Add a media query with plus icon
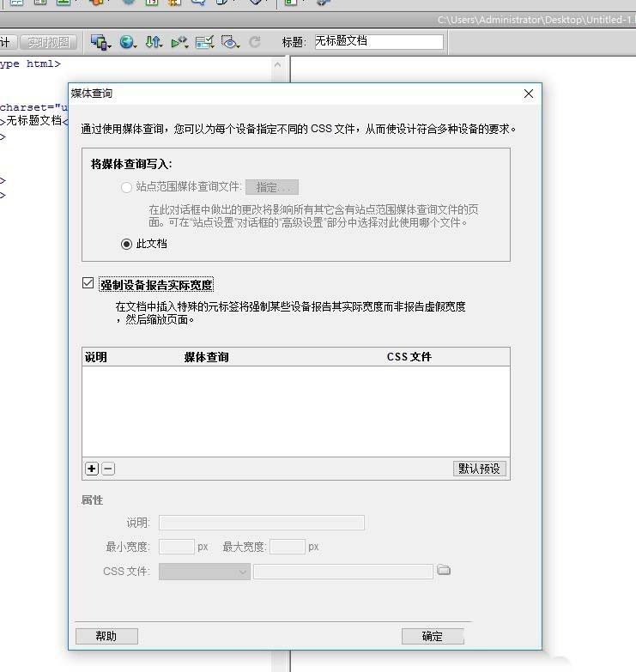This screenshot has height=672, width=636. [x=93, y=469]
